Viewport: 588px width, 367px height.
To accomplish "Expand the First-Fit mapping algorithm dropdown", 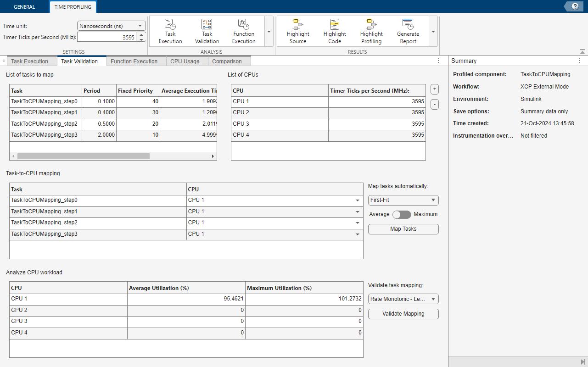I will (403, 200).
